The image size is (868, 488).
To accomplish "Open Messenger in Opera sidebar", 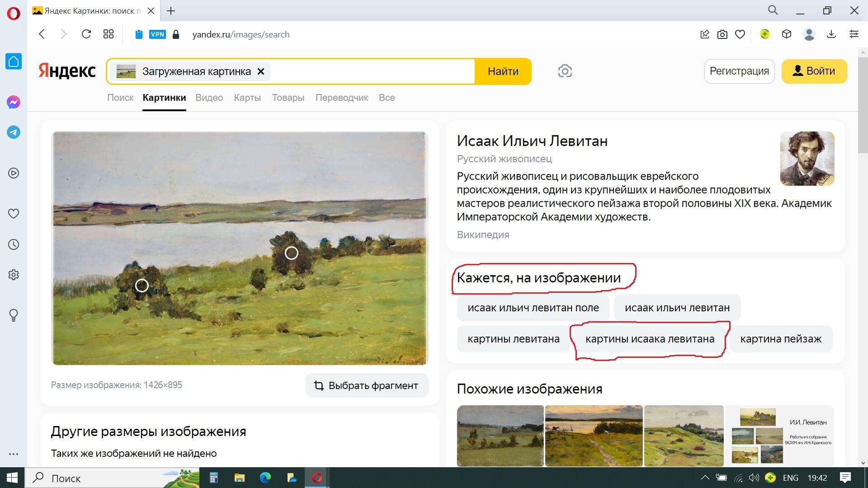I will coord(14,102).
